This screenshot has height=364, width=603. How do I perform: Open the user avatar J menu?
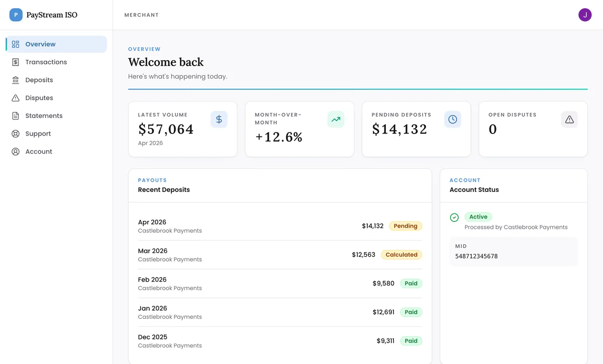(585, 15)
